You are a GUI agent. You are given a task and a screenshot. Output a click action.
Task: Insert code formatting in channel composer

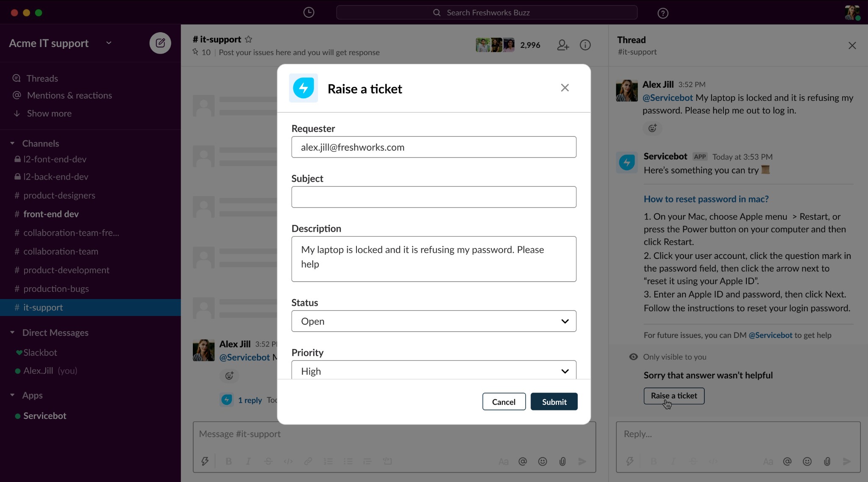pyautogui.click(x=288, y=461)
